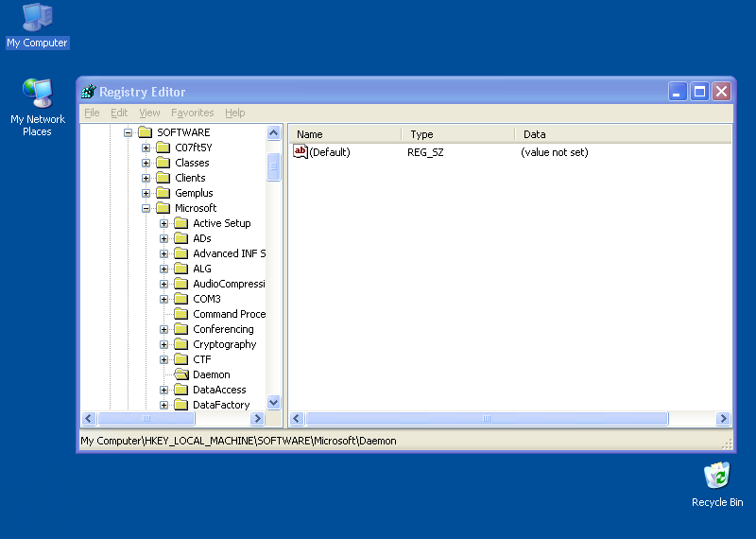Open the My Computer desktop icon

[x=37, y=26]
